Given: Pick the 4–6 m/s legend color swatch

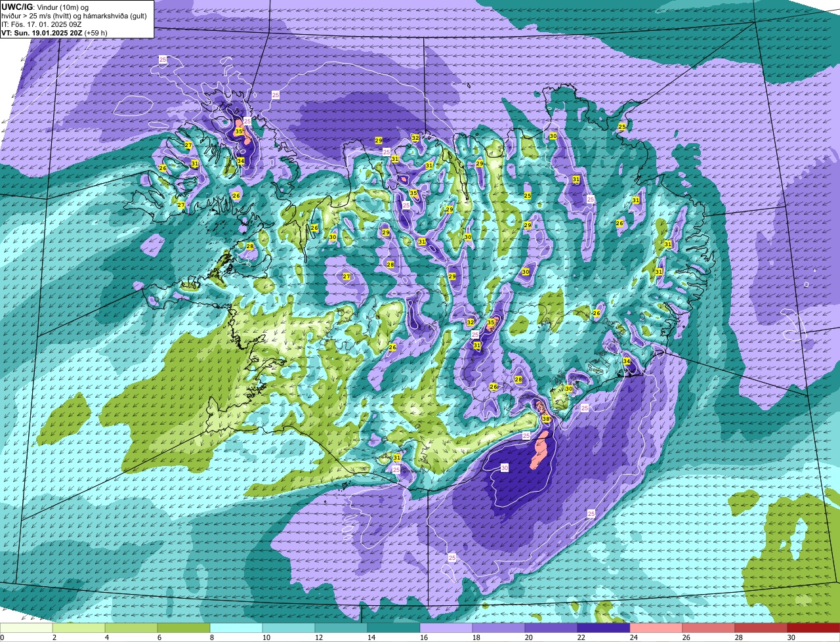Looking at the screenshot, I should 131,628.
